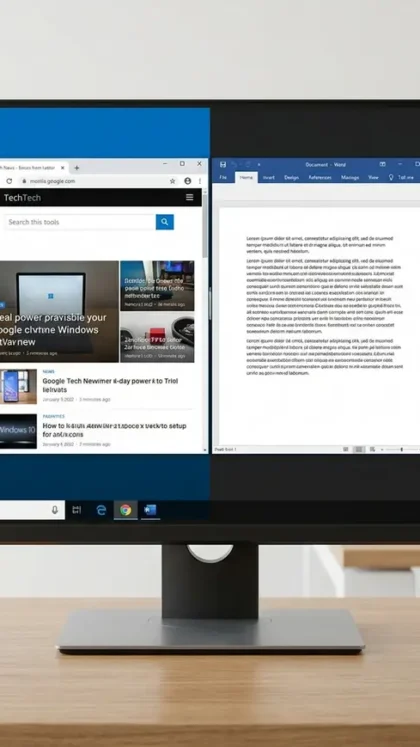Click the page count text in Word's status bar
The image size is (420, 747).
click(226, 449)
